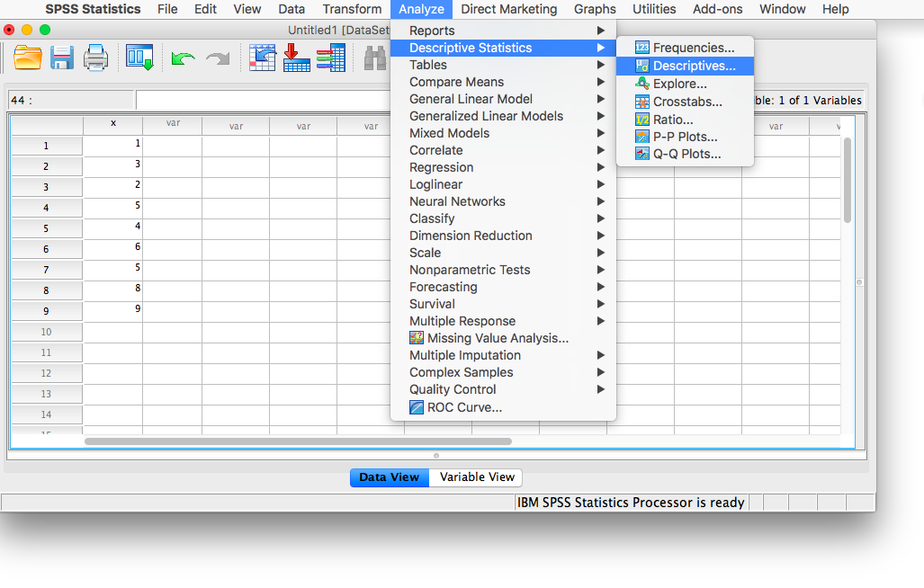Expand the Nonparametric Tests submenu

click(x=470, y=270)
